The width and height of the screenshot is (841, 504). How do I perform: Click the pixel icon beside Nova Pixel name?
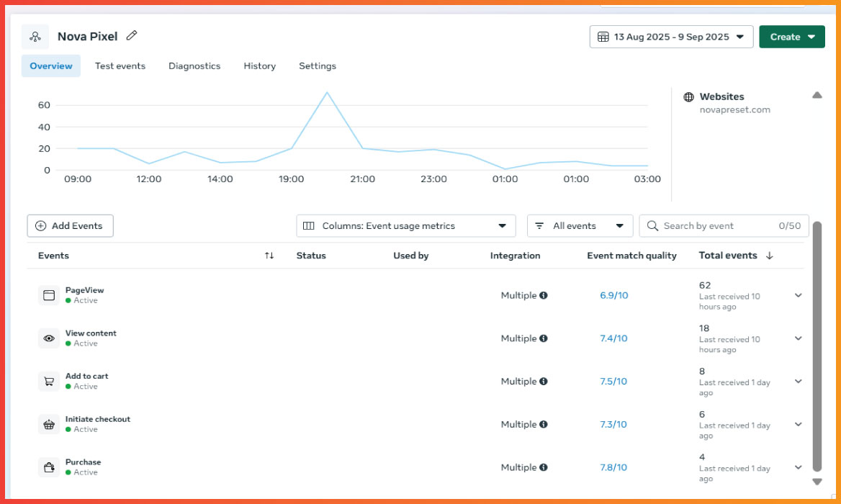(x=35, y=35)
